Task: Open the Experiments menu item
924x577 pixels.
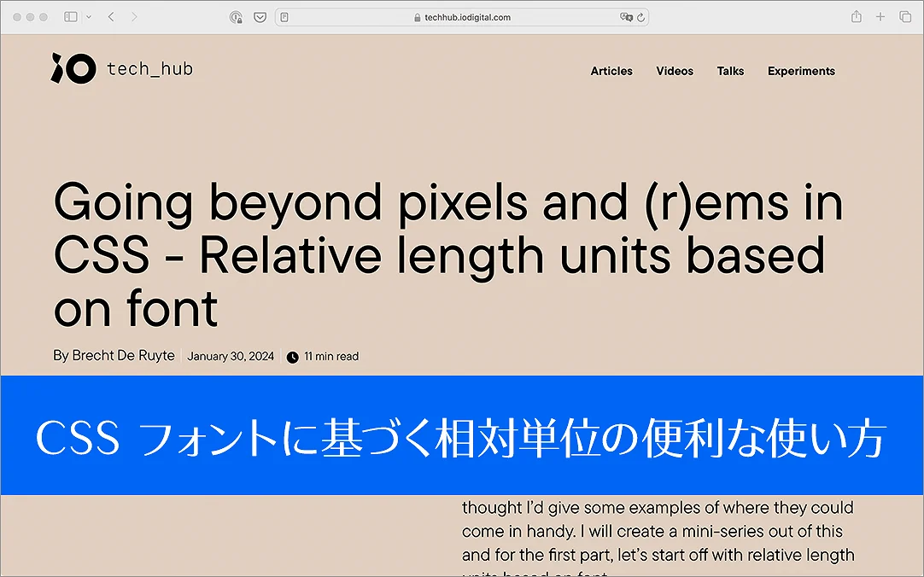Action: tap(801, 71)
